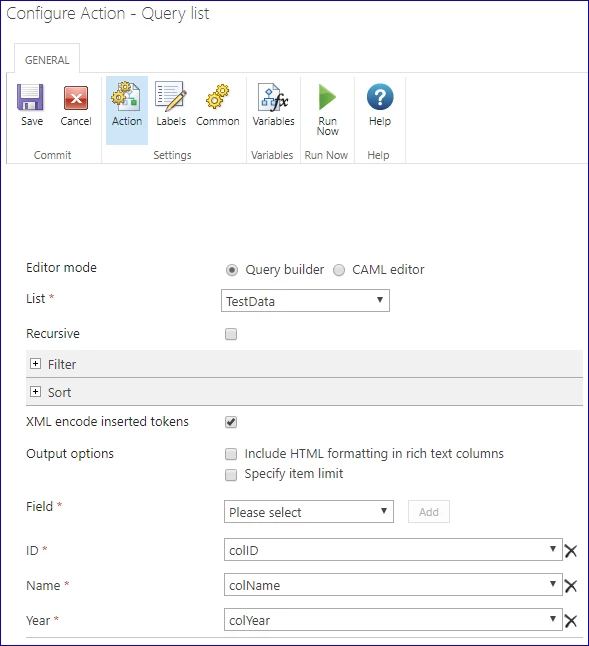
Task: Open the Year variable dropdown colYear
Action: 393,620
